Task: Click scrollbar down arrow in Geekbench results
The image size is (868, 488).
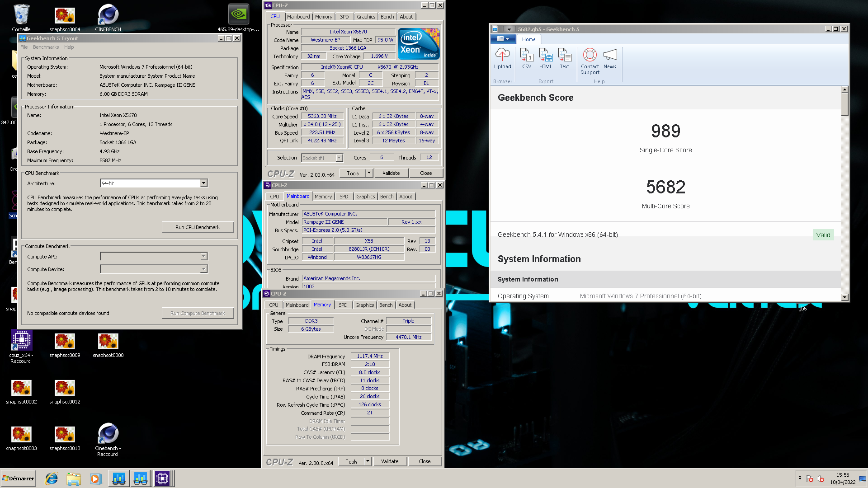Action: pyautogui.click(x=844, y=297)
